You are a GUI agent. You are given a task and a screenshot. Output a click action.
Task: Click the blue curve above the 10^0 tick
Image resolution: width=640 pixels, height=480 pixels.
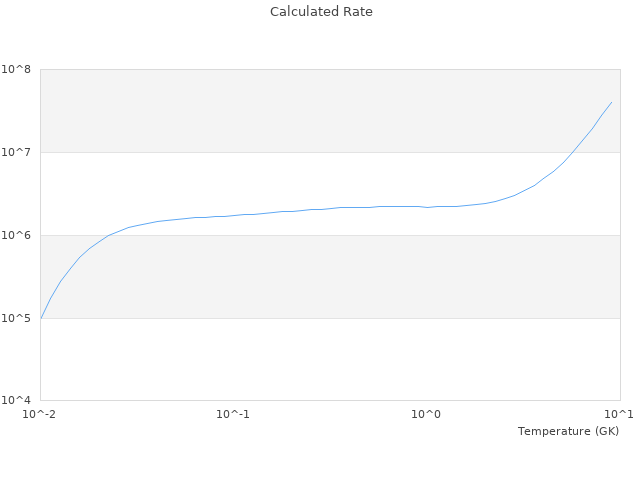[427, 207]
